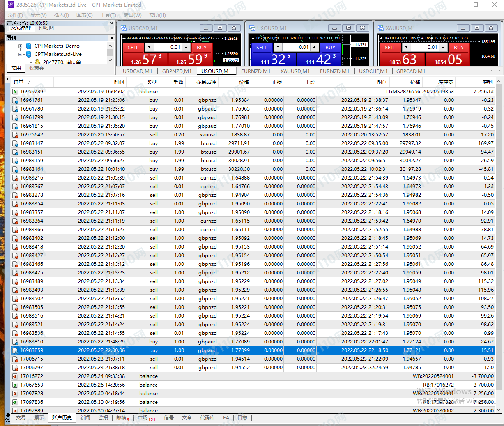
Task: Click the chart icon in USDCAD window title
Action: [x=124, y=28]
